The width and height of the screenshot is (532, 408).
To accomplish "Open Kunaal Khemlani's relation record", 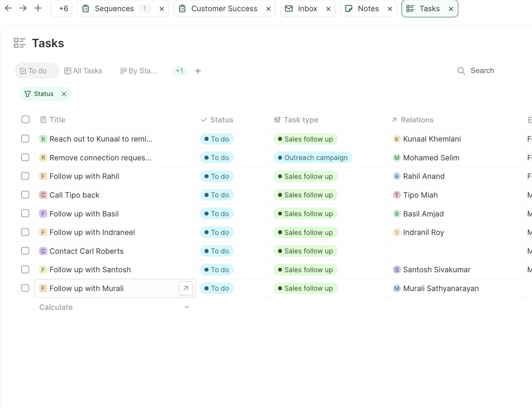I will tap(432, 139).
